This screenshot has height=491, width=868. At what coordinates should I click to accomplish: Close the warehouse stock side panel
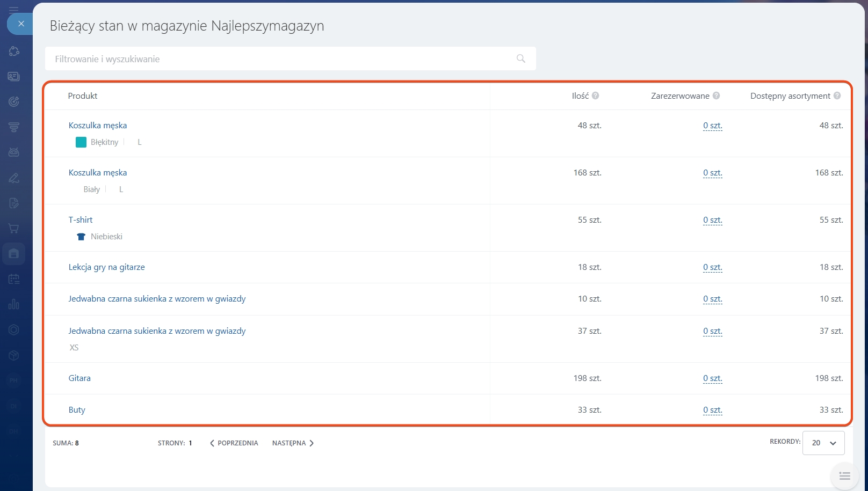point(21,24)
